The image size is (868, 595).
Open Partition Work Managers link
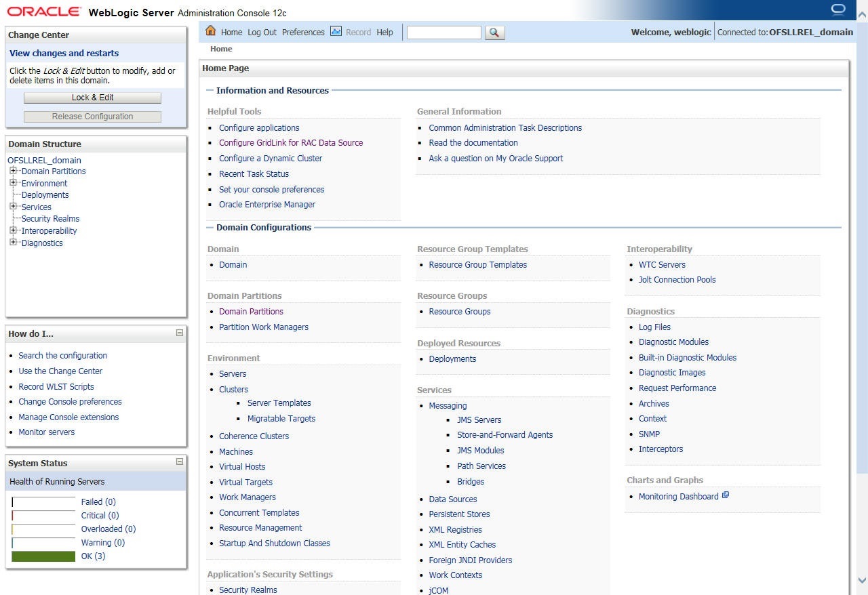coord(264,327)
